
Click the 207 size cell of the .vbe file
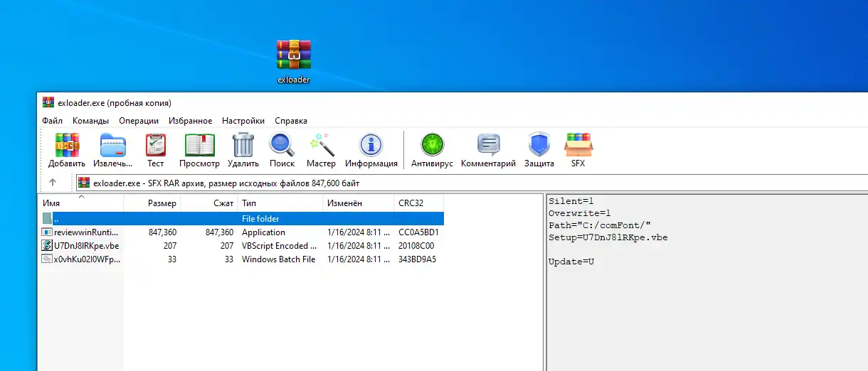(169, 246)
